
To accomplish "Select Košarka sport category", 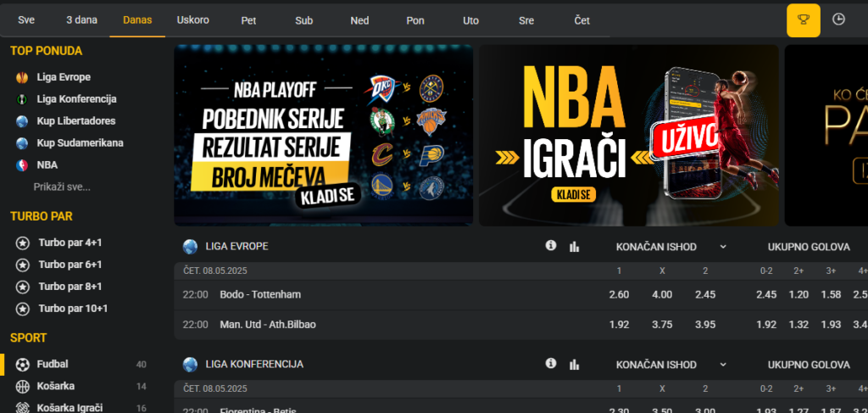I will coord(55,386).
